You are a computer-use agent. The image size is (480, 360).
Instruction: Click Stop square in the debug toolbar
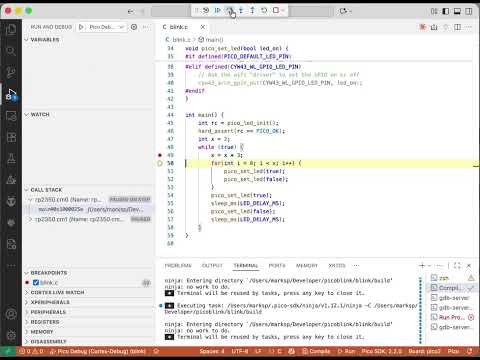point(276,11)
